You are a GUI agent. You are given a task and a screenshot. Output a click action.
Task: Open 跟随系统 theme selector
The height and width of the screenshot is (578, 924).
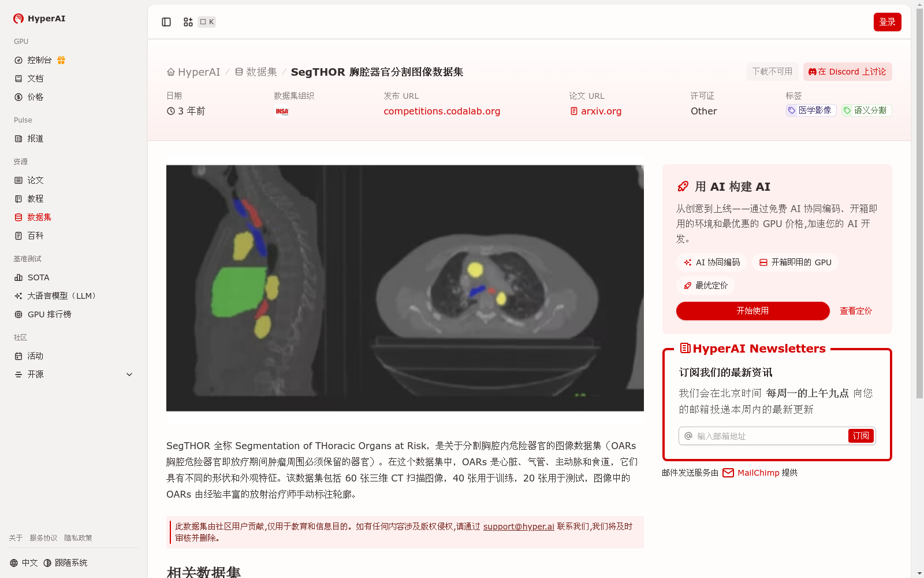point(65,563)
